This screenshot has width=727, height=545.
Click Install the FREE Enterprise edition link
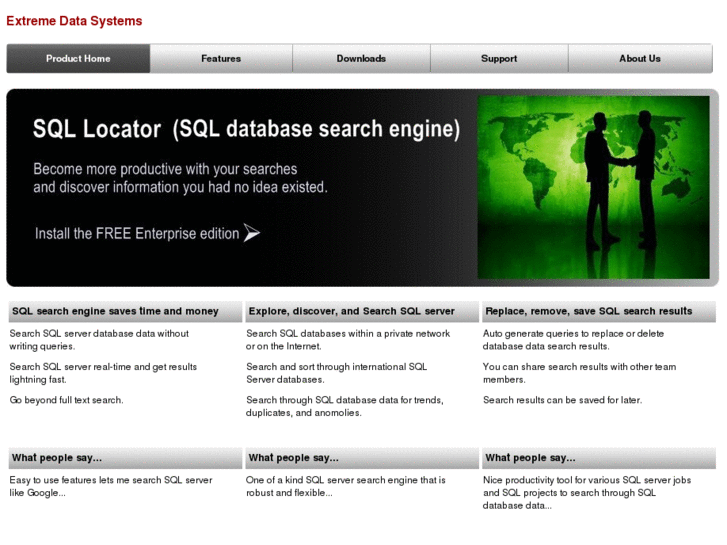(x=137, y=233)
